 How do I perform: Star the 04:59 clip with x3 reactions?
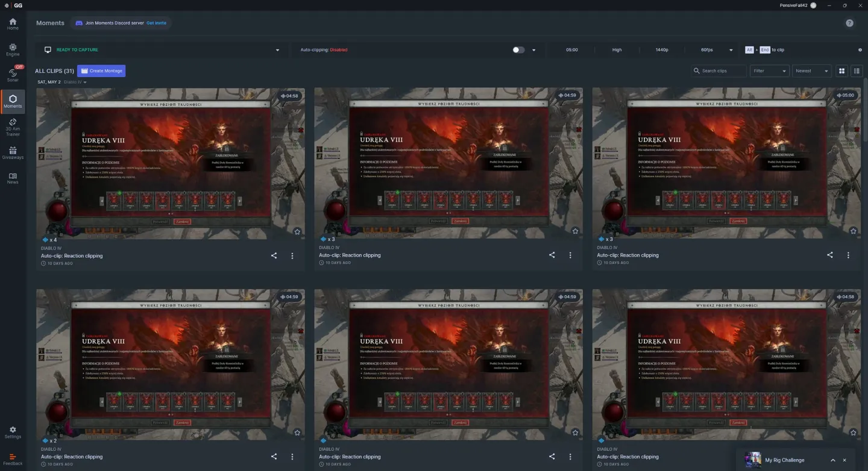click(x=575, y=231)
